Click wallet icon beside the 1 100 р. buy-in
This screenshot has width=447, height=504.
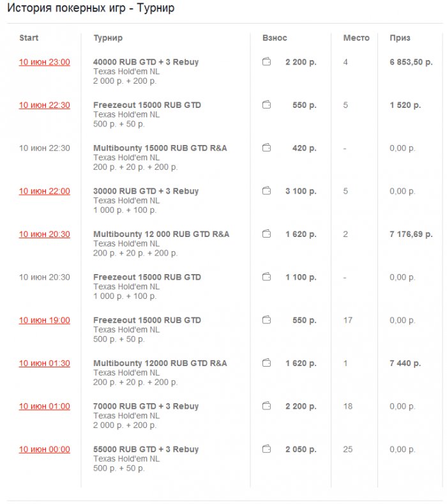pos(266,277)
